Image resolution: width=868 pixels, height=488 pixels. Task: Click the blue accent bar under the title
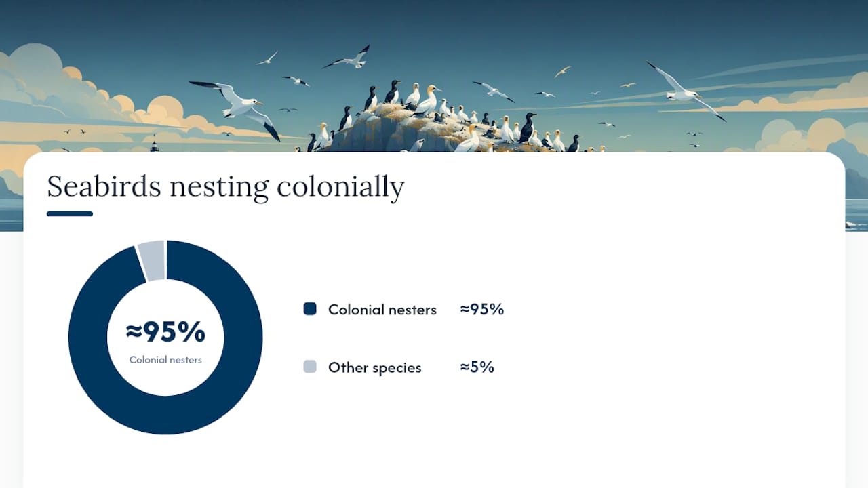70,214
